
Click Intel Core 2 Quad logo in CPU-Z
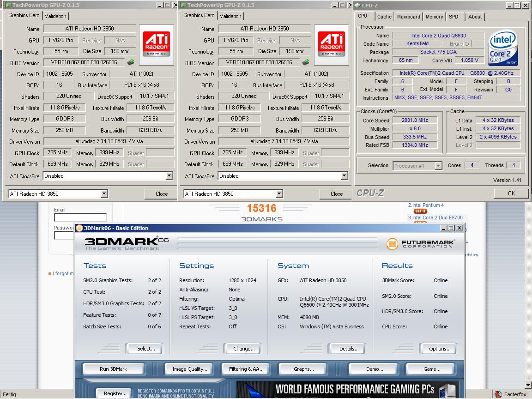click(x=503, y=48)
